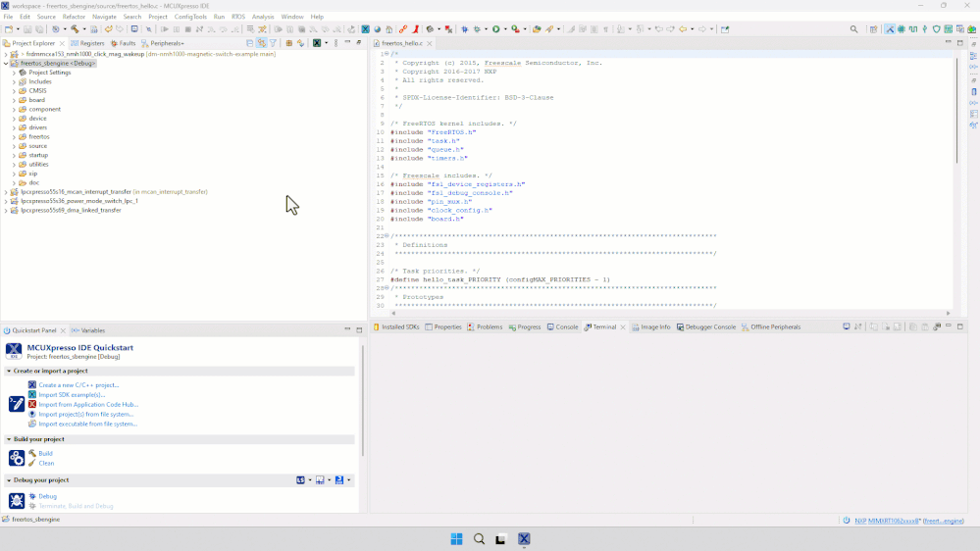Click the red boot toolbar icon
The width and height of the screenshot is (980, 551).
click(416, 28)
